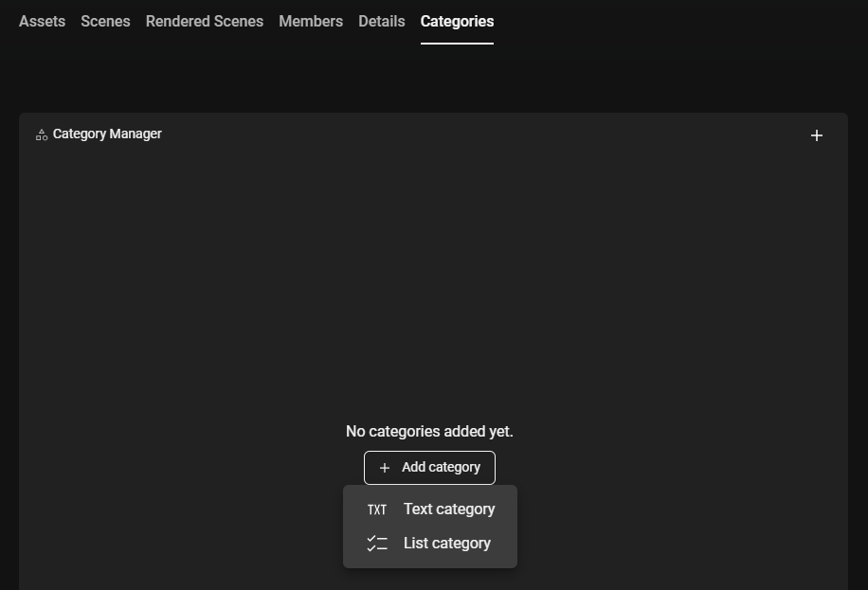Select the Categories tab

tap(457, 21)
